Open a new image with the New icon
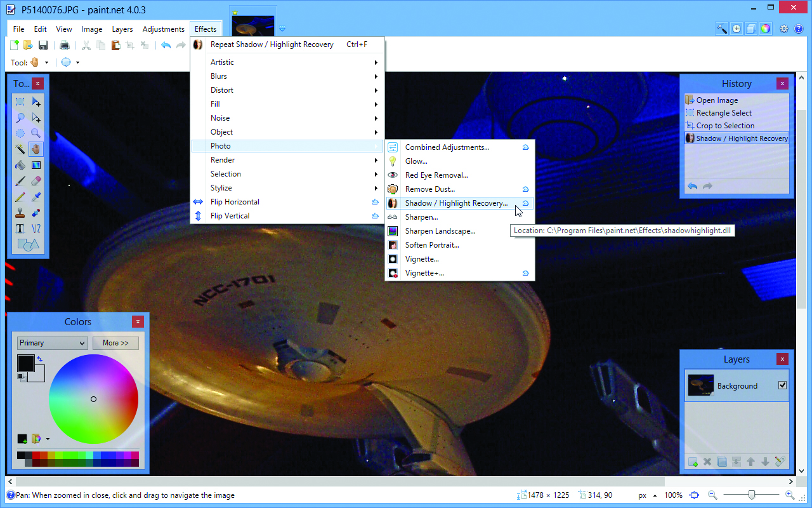 coord(14,45)
